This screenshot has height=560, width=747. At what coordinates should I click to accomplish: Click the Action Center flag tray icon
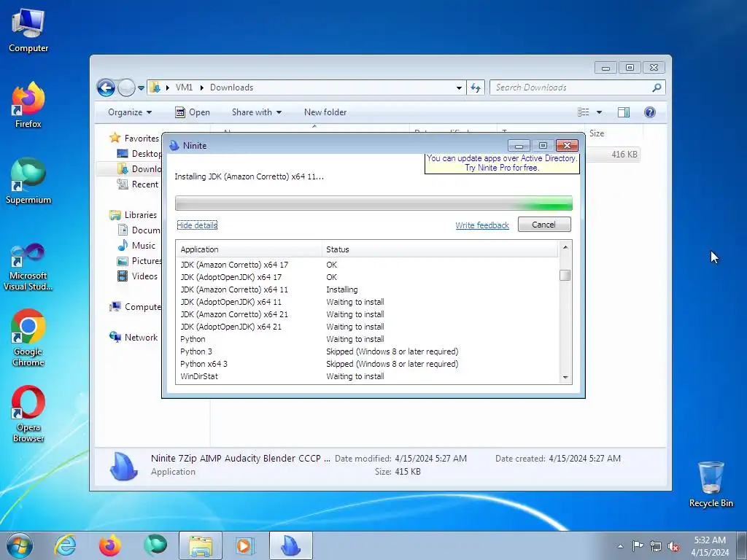[638, 545]
